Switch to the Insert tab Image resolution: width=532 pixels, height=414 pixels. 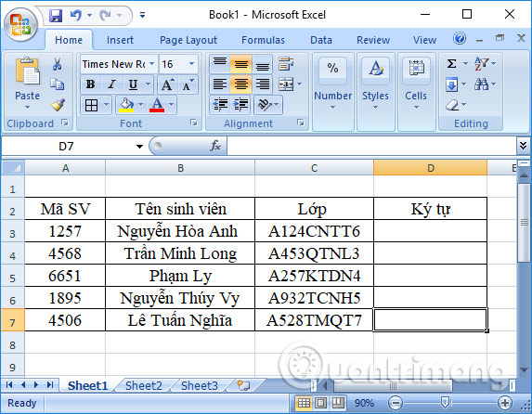[120, 40]
